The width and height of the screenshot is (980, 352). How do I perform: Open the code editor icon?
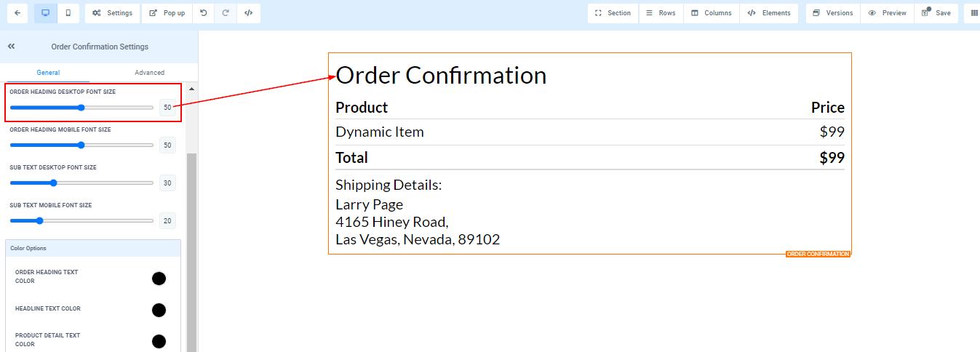[x=248, y=13]
